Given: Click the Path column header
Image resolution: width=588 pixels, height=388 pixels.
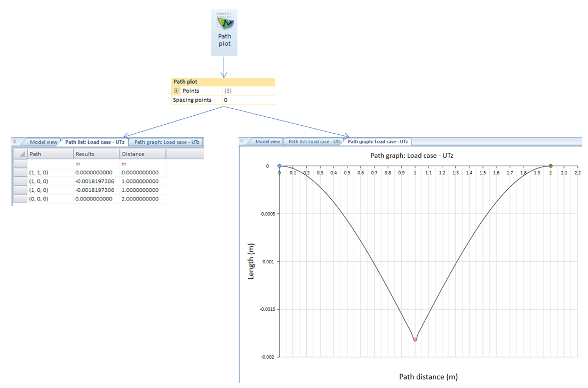Looking at the screenshot, I should point(50,154).
